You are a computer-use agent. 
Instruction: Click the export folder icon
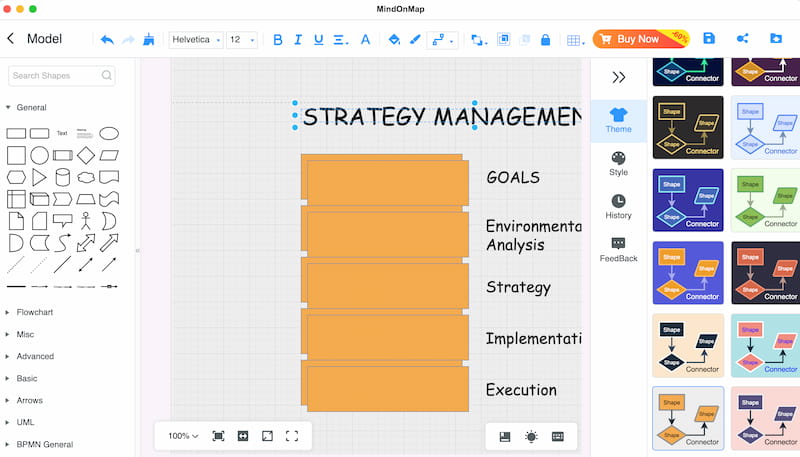tap(776, 38)
